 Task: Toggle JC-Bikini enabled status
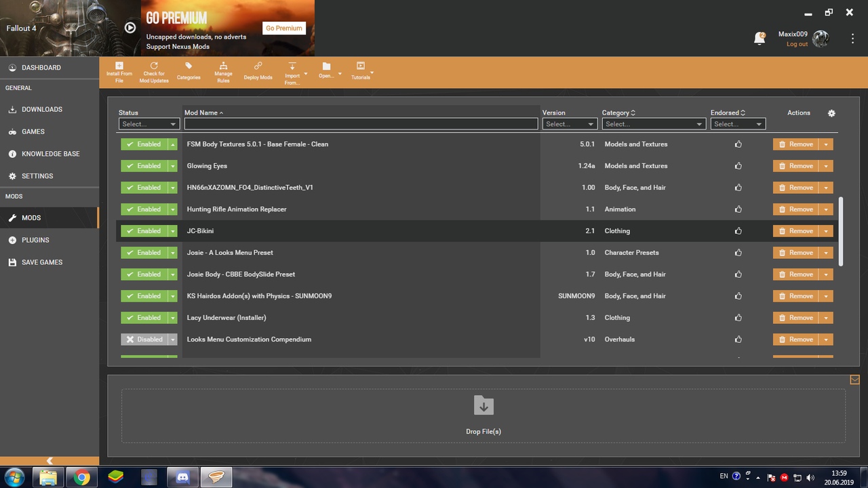(x=144, y=231)
